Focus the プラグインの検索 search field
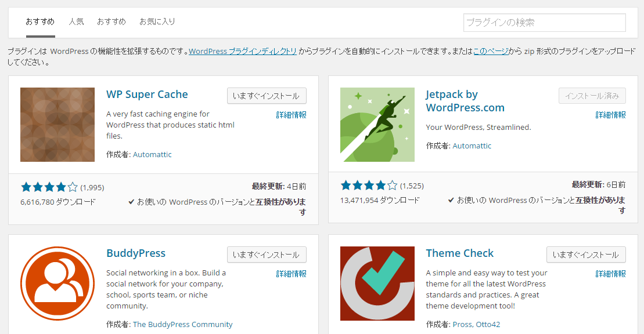This screenshot has height=334, width=644. click(544, 23)
